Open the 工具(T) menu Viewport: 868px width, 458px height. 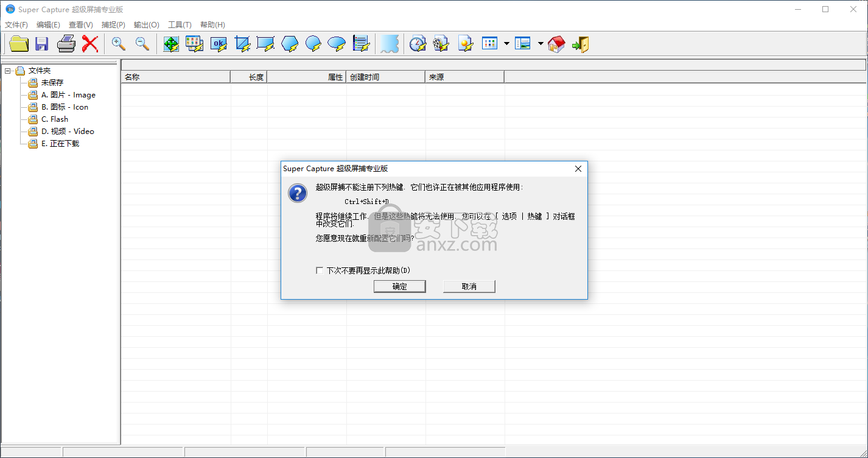(180, 25)
